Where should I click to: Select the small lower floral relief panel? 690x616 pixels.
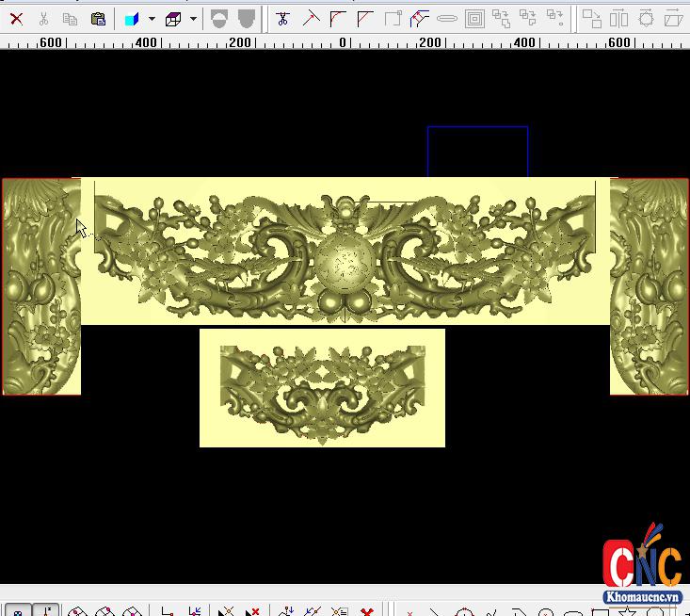[322, 388]
